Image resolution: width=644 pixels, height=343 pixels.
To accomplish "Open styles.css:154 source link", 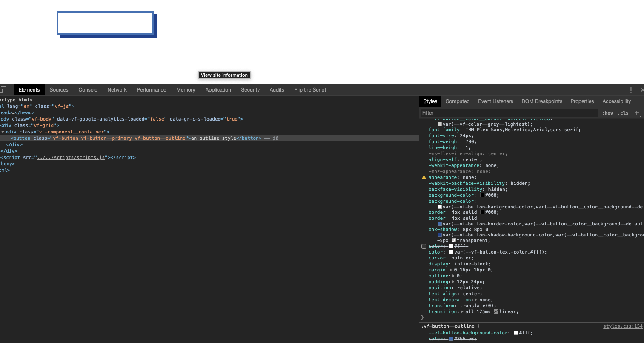I will (x=623, y=326).
